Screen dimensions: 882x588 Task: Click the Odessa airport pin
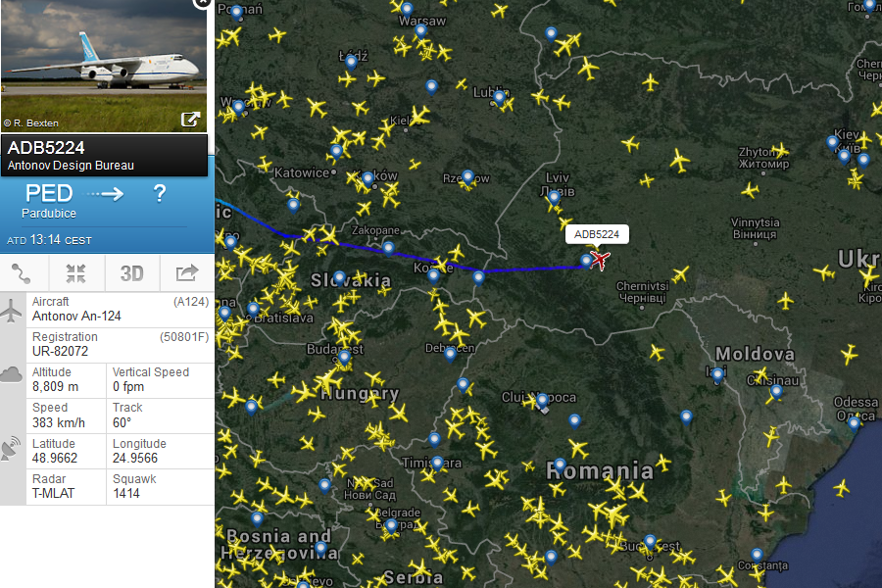pyautogui.click(x=854, y=423)
